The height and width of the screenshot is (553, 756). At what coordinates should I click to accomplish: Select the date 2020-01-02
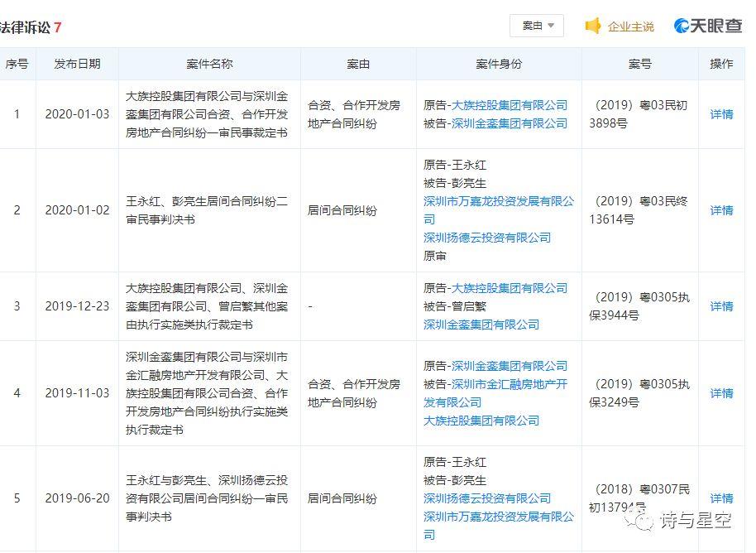77,210
